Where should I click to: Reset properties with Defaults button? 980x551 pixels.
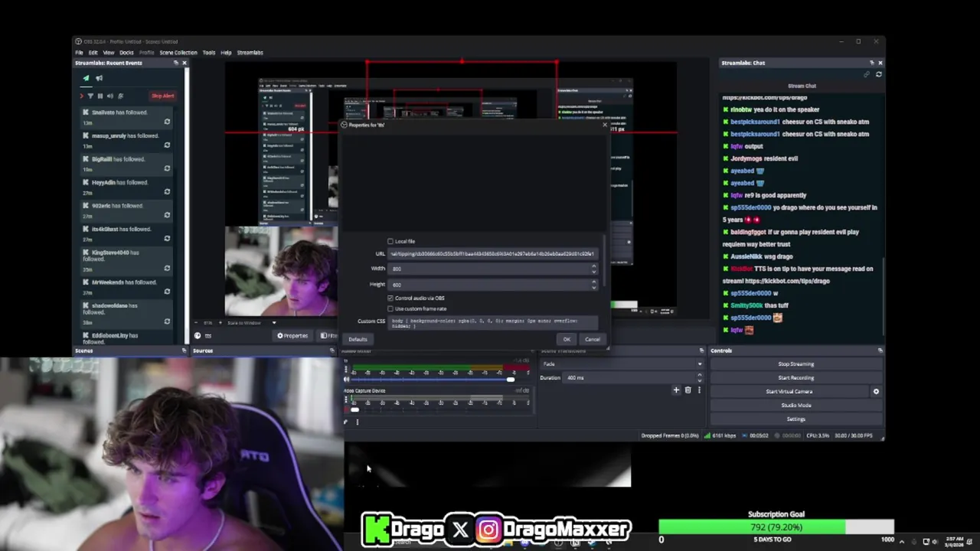[358, 340]
